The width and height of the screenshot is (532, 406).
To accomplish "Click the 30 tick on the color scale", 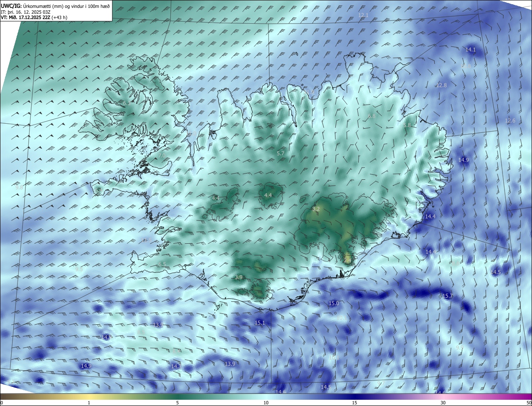I will click(443, 403).
